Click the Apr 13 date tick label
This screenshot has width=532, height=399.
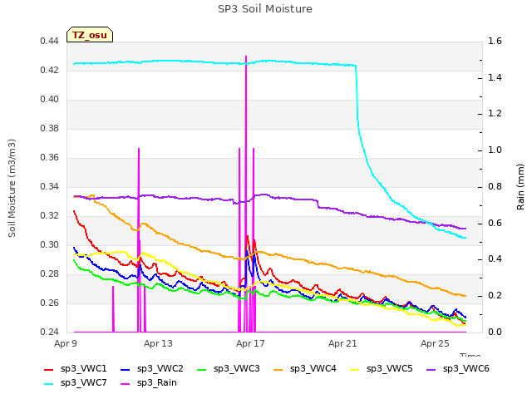pos(158,343)
